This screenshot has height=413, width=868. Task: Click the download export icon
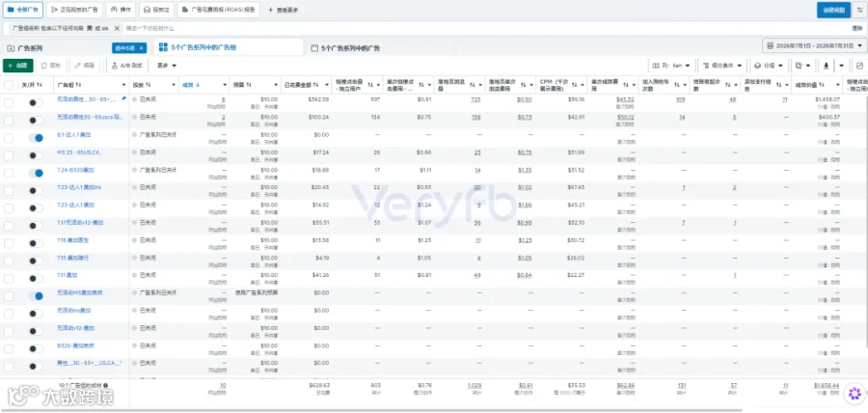(826, 66)
